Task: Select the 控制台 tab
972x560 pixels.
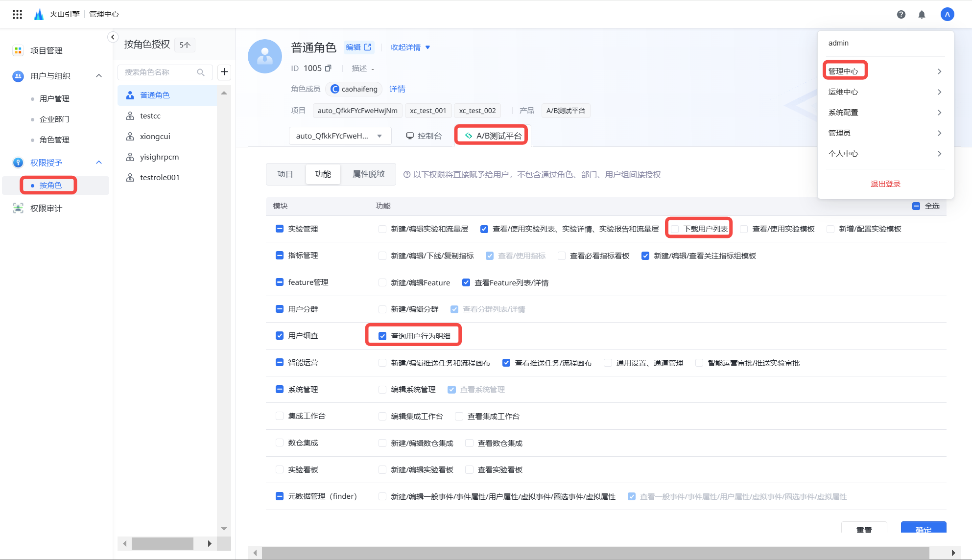Action: [x=424, y=136]
